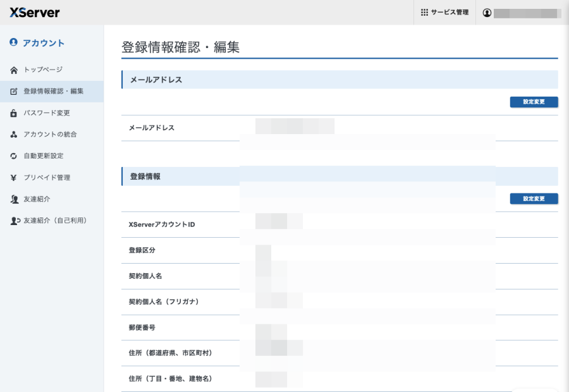Select the アカウント sidebar heading
569x392 pixels.
pyautogui.click(x=43, y=43)
